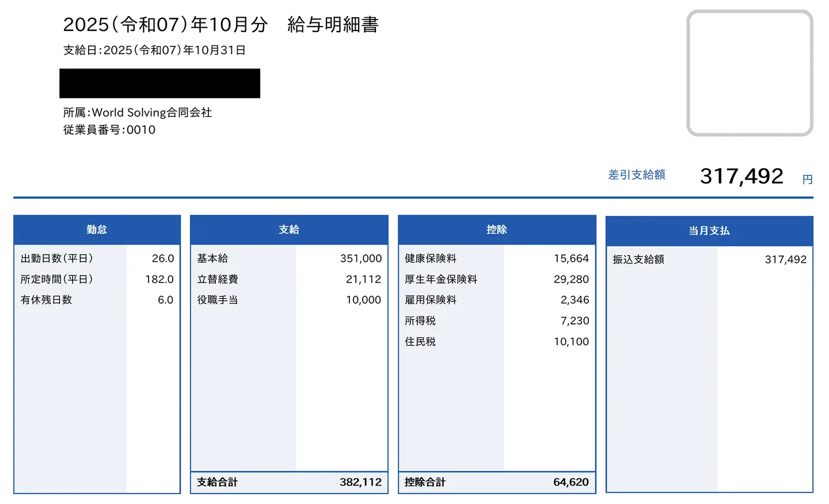The image size is (829, 504).
Task: Select the "支給合計" total label
Action: (x=218, y=482)
